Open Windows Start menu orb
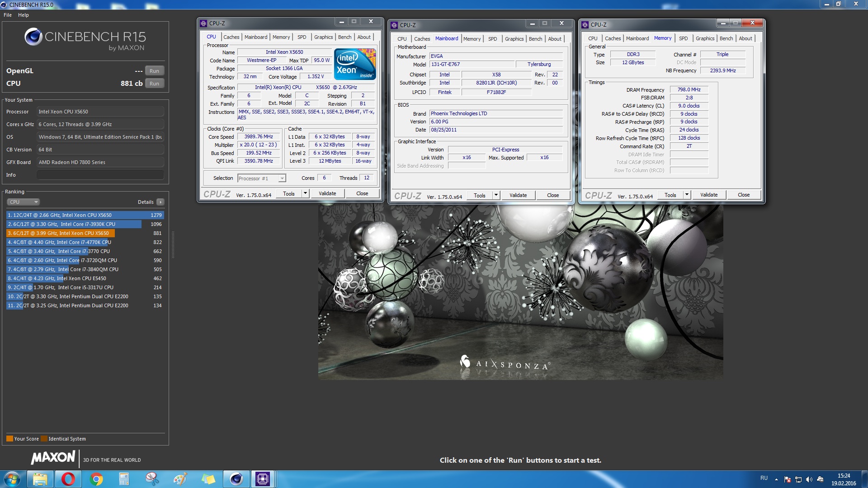The width and height of the screenshot is (868, 488). (12, 479)
